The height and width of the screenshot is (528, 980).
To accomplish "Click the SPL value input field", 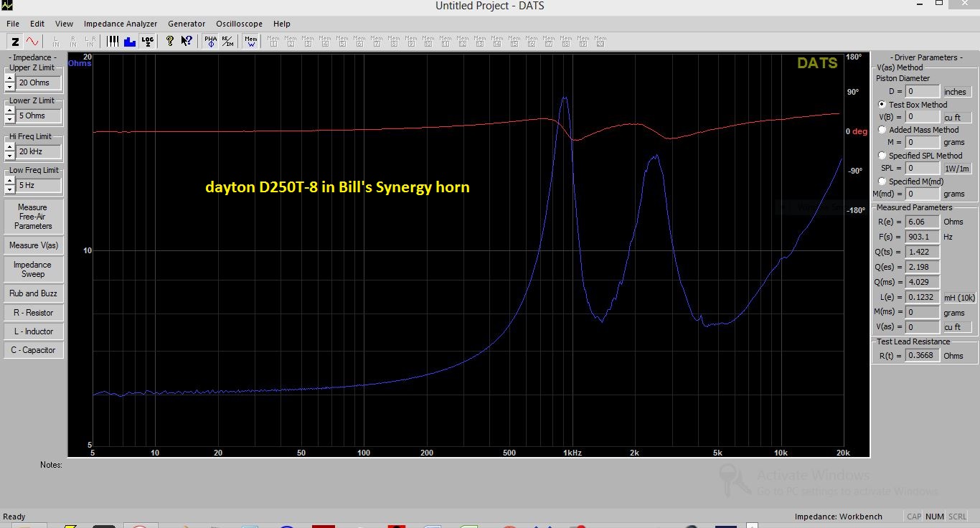I will [922, 168].
